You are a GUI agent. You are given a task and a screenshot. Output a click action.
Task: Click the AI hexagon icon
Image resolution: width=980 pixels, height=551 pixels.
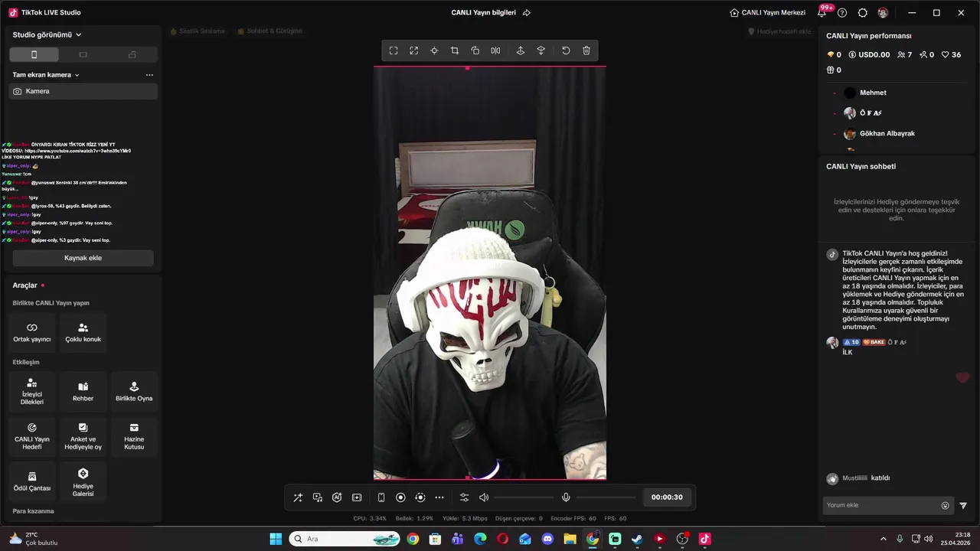click(337, 497)
